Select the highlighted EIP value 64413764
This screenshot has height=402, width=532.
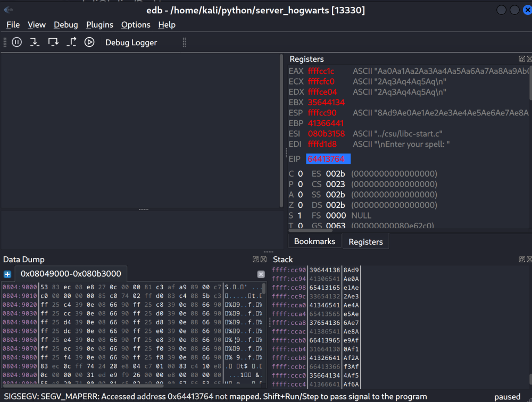(328, 159)
